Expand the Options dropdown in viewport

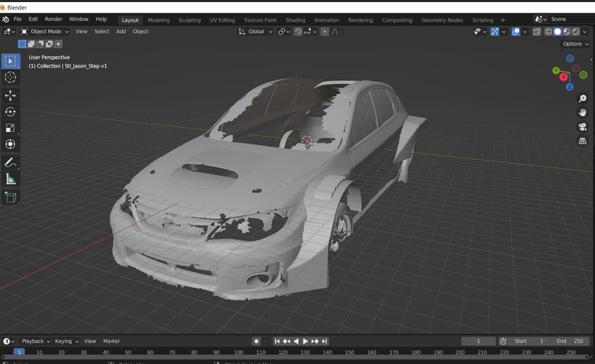tap(575, 44)
